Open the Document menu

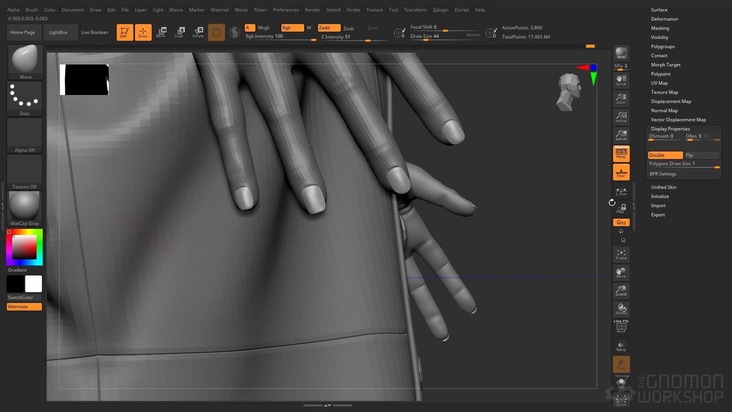click(73, 10)
